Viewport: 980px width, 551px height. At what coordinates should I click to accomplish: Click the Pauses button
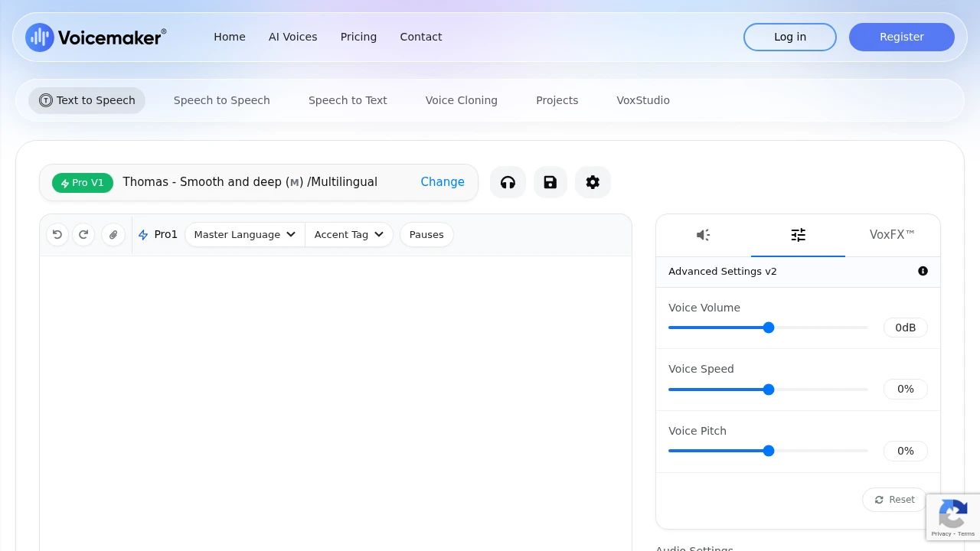(x=426, y=235)
